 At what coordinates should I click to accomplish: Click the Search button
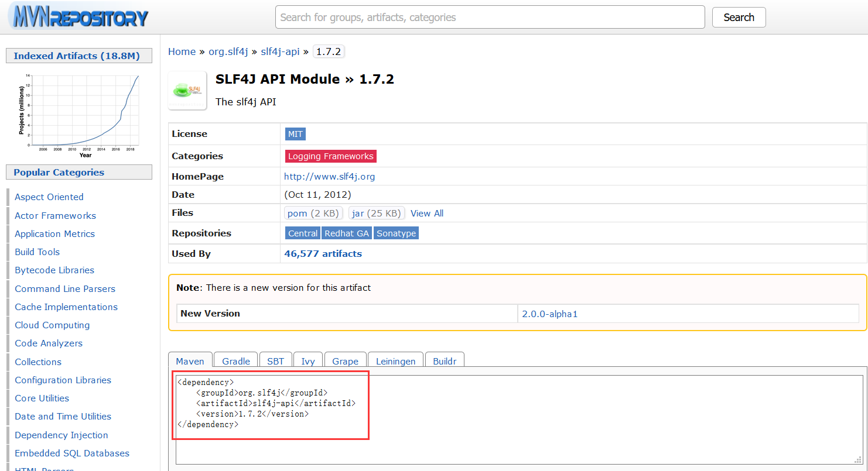pos(739,18)
